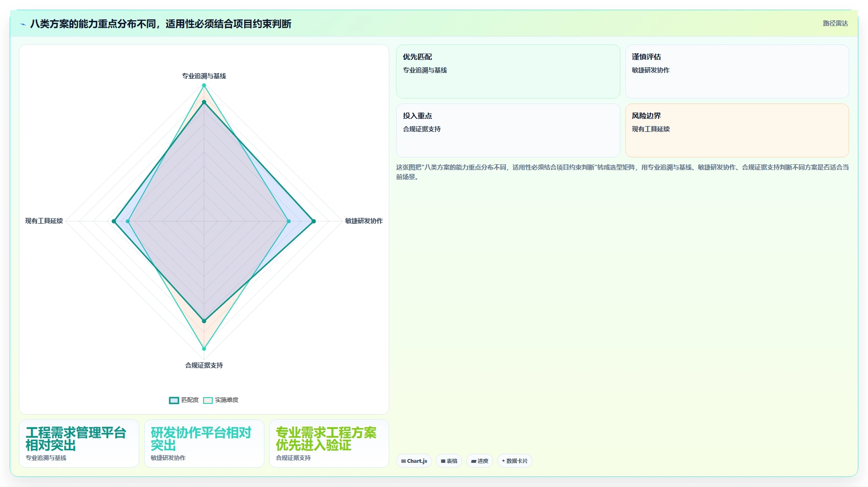This screenshot has width=868, height=487.
Task: Click the bottom 实施难度 data point on 合规证据支持 axis
Action: click(x=204, y=348)
